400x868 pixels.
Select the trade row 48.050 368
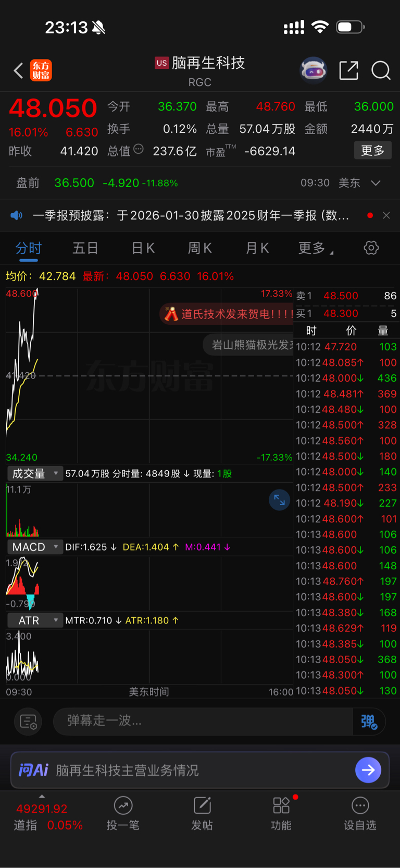346,659
